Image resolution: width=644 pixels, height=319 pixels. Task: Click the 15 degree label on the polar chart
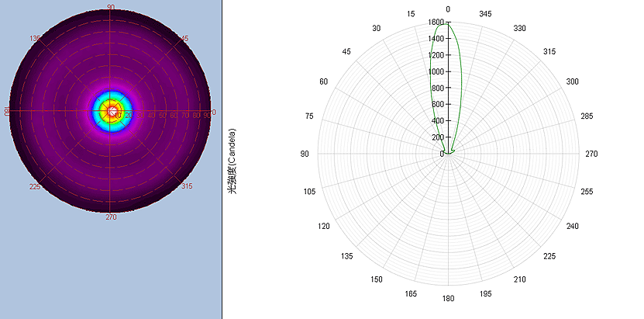410,14
